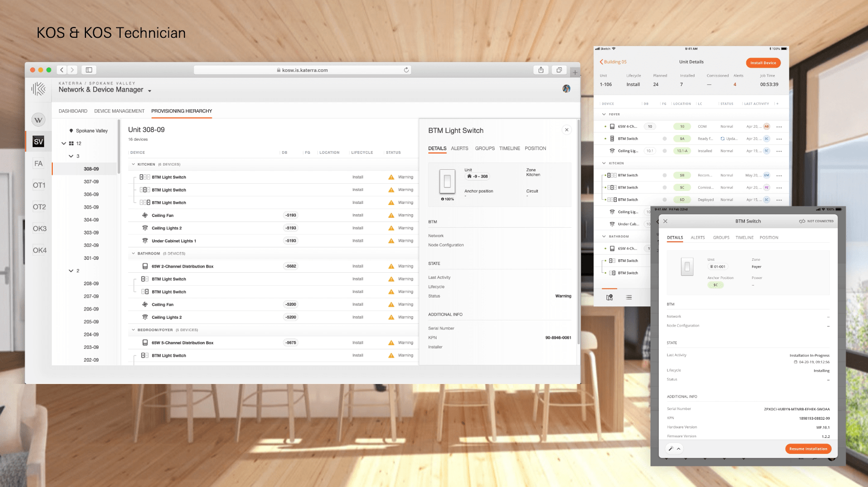This screenshot has height=487, width=868.
Task: Select the OK4 site in the sidebar
Action: coord(39,250)
